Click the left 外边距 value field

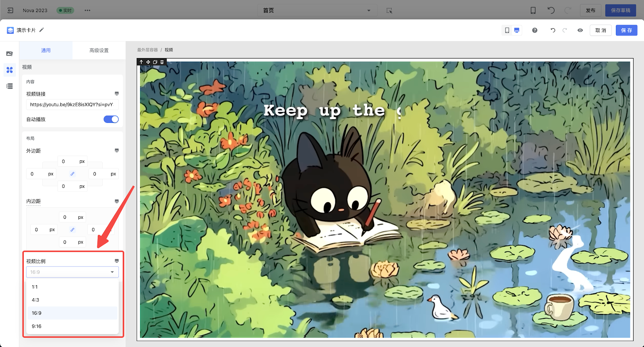tap(41, 174)
